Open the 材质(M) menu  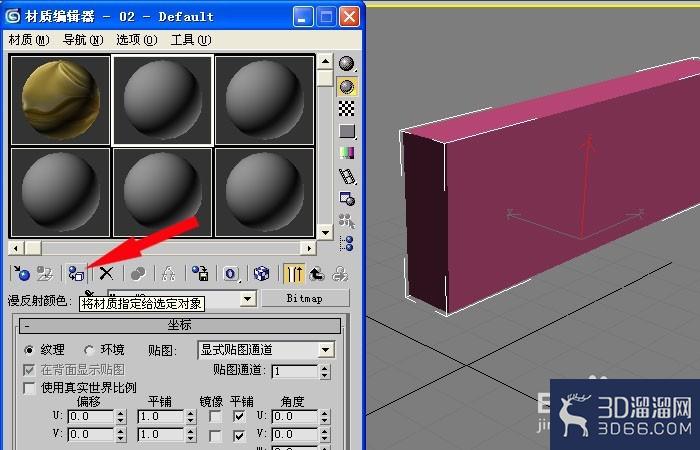pyautogui.click(x=29, y=40)
